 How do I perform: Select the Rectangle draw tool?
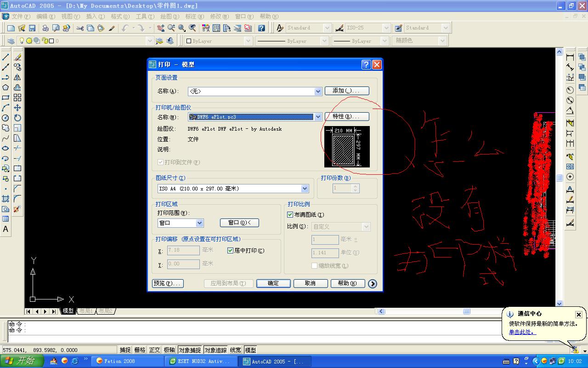[6, 98]
